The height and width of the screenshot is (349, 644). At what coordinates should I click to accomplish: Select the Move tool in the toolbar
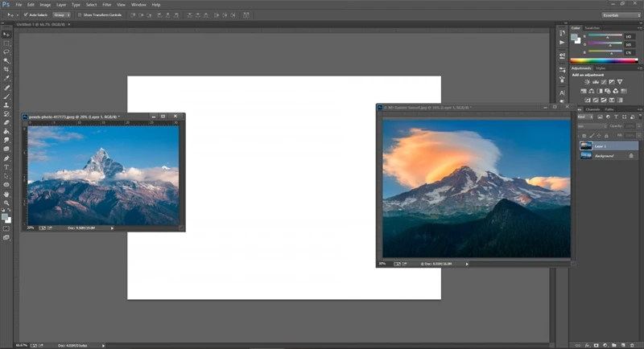(6, 34)
